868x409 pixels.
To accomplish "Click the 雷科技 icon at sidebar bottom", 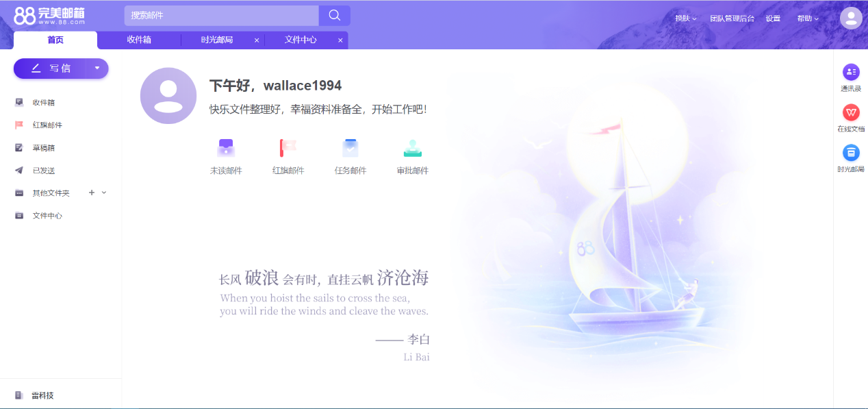I will click(x=19, y=395).
